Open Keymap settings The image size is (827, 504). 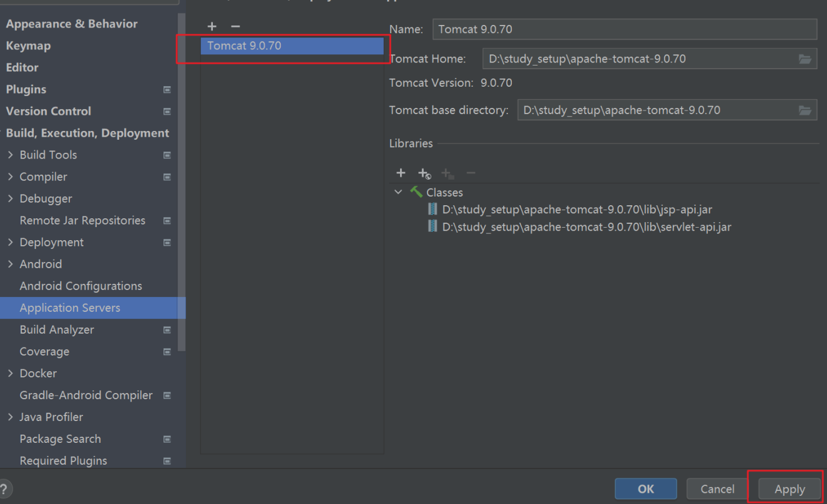[28, 46]
